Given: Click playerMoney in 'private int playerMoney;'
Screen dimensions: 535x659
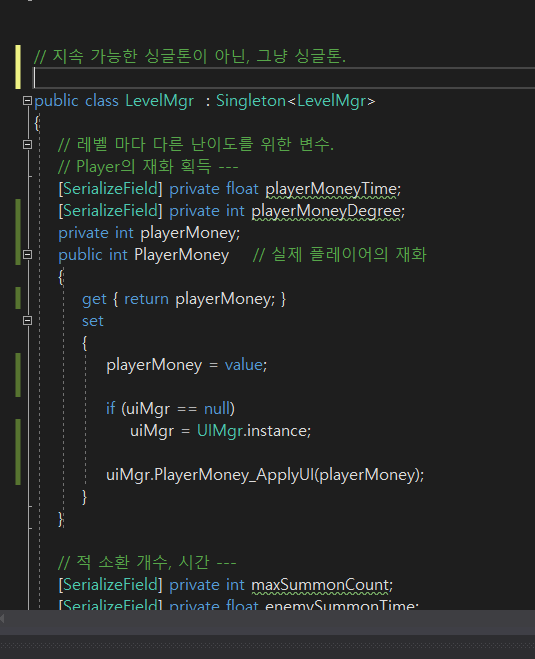Looking at the screenshot, I should pos(188,233).
